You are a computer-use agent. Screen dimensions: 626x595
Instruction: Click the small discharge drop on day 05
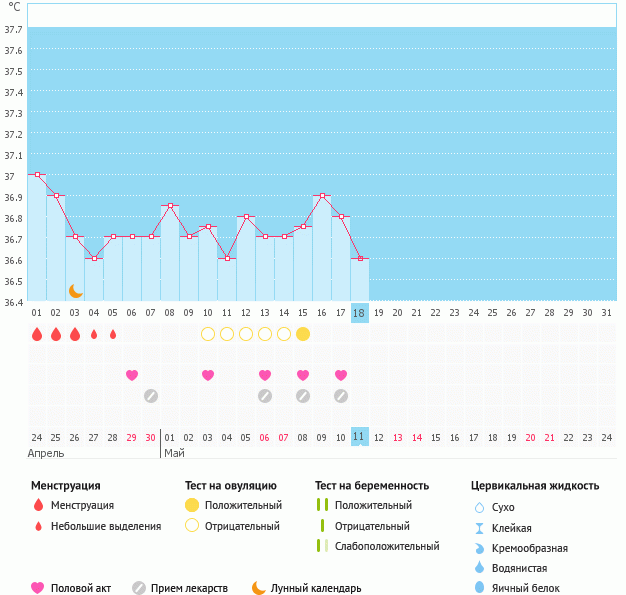point(113,334)
